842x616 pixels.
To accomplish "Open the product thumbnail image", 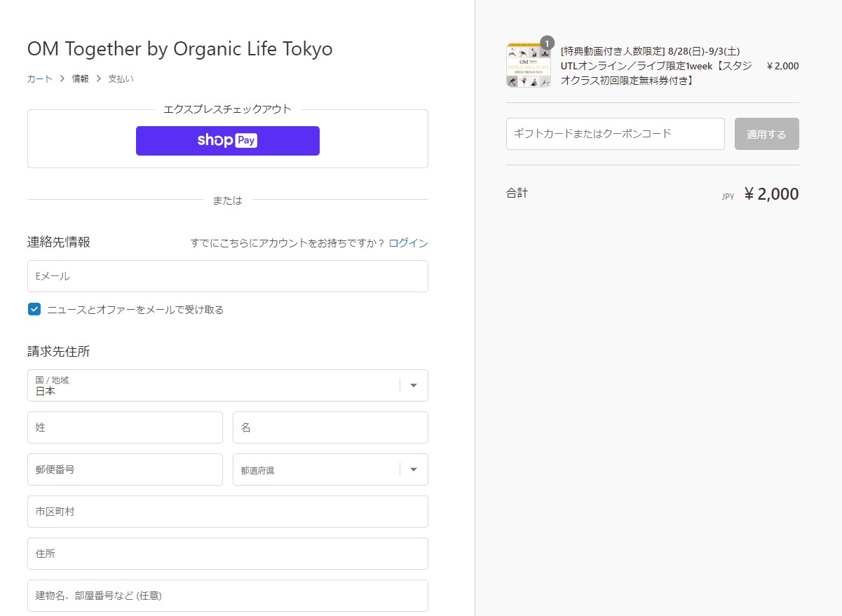I will coord(529,65).
